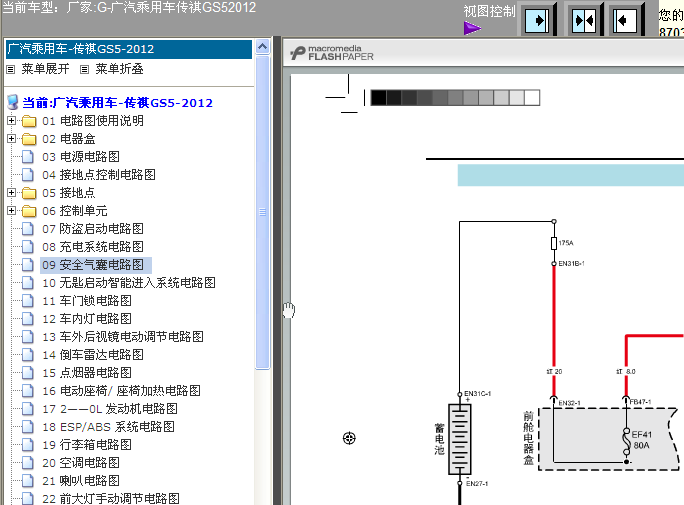Expand the 02 电器盒 folder

point(12,139)
